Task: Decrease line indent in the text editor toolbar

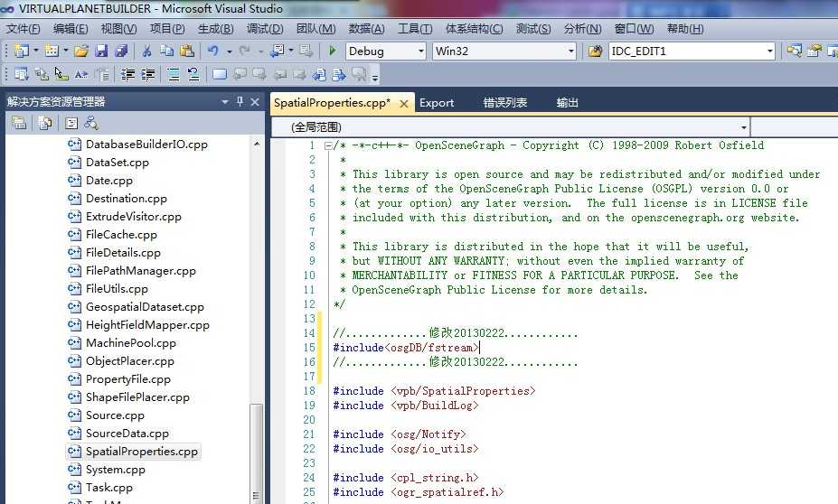Action: click(127, 74)
